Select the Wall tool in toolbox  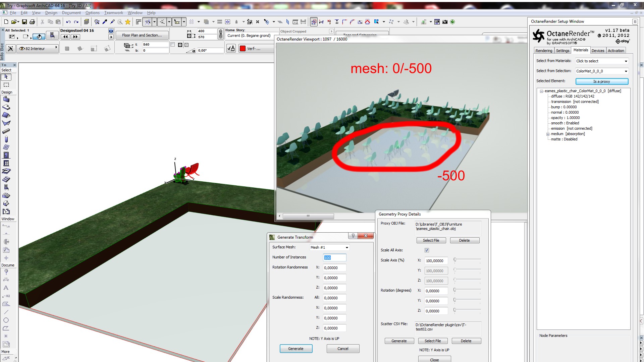click(x=6, y=100)
